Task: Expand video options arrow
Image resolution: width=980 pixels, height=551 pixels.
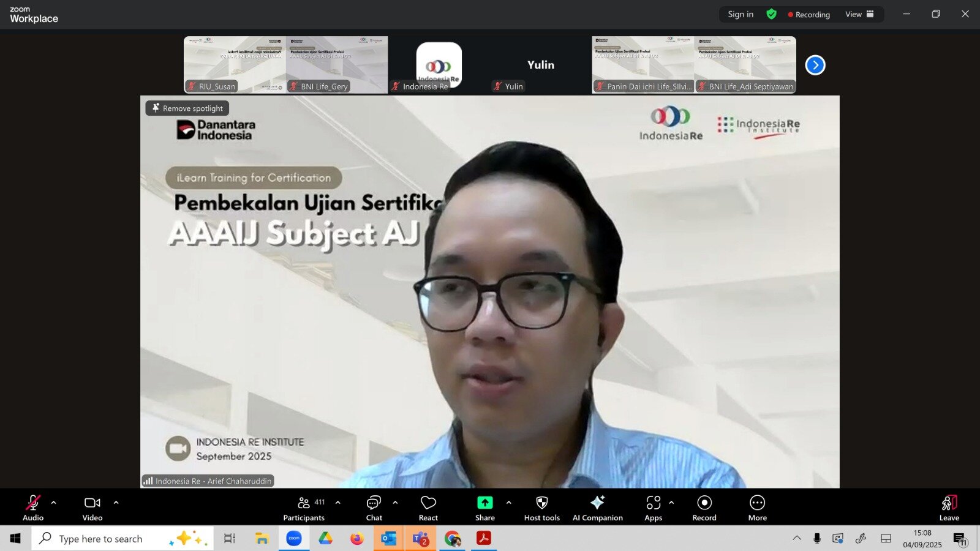Action: tap(116, 503)
